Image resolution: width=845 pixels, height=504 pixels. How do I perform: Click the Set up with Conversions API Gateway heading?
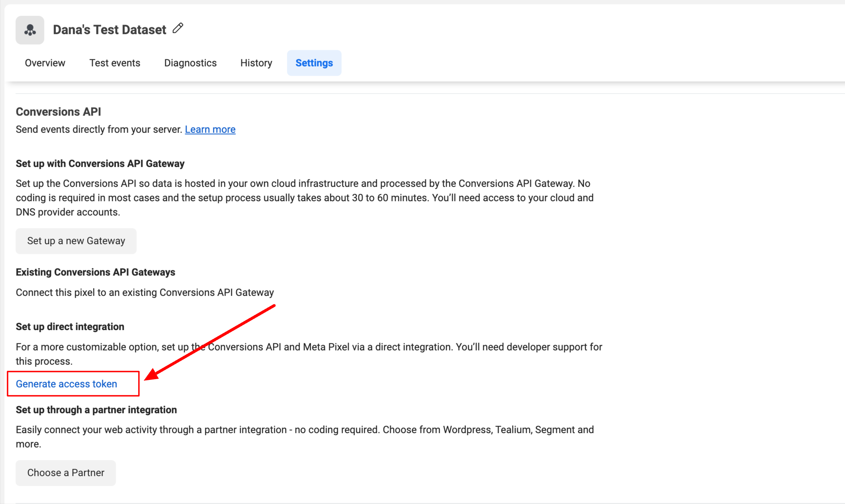[x=100, y=163]
